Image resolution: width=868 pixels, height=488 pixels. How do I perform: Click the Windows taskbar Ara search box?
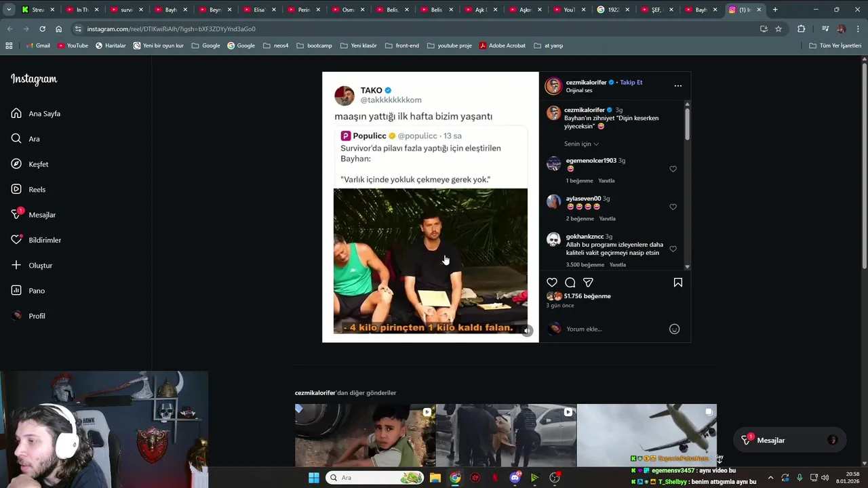pyautogui.click(x=376, y=478)
